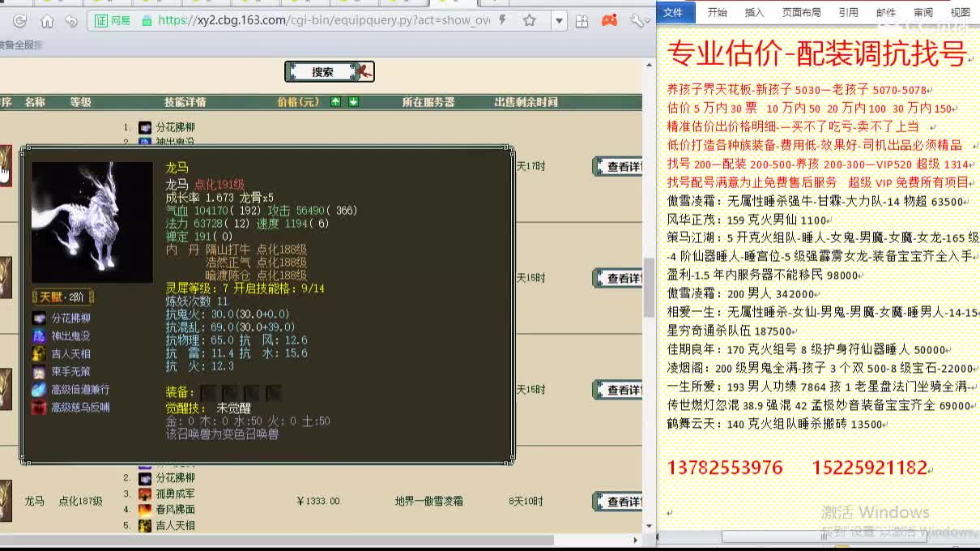Click the green HTTPS padlock icon
Image resolution: width=980 pixels, height=551 pixels.
146,20
